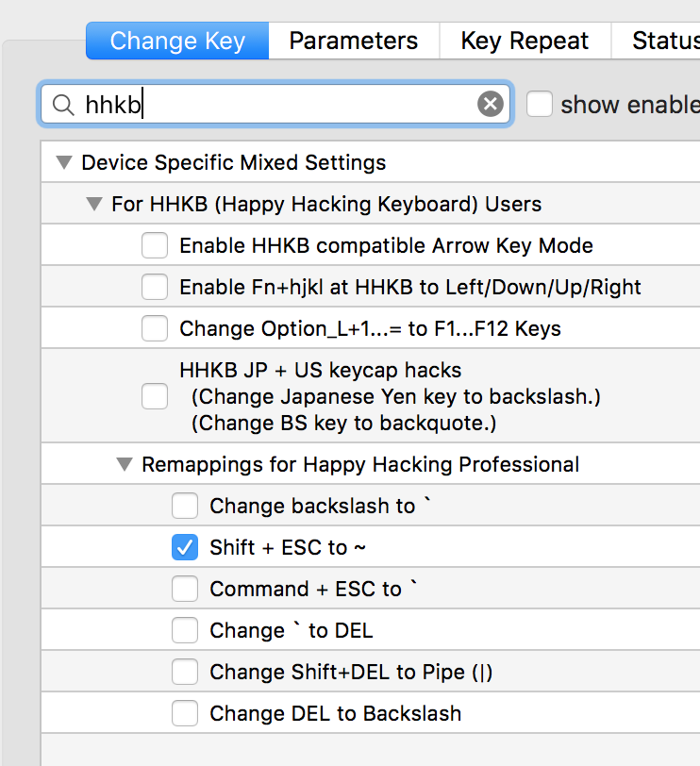700x766 pixels.
Task: Select For HHKB (Happy Hacking Keyboard) Users label
Action: [x=326, y=204]
